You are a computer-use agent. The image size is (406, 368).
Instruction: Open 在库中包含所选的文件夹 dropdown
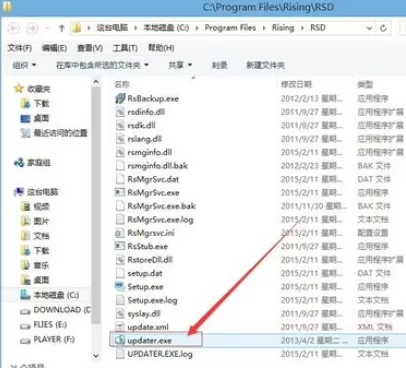[102, 65]
